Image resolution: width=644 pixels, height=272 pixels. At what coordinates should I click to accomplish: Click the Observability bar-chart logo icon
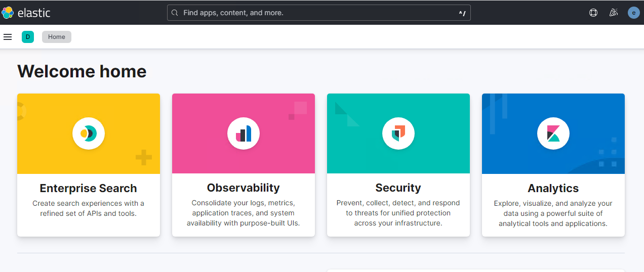[244, 133]
